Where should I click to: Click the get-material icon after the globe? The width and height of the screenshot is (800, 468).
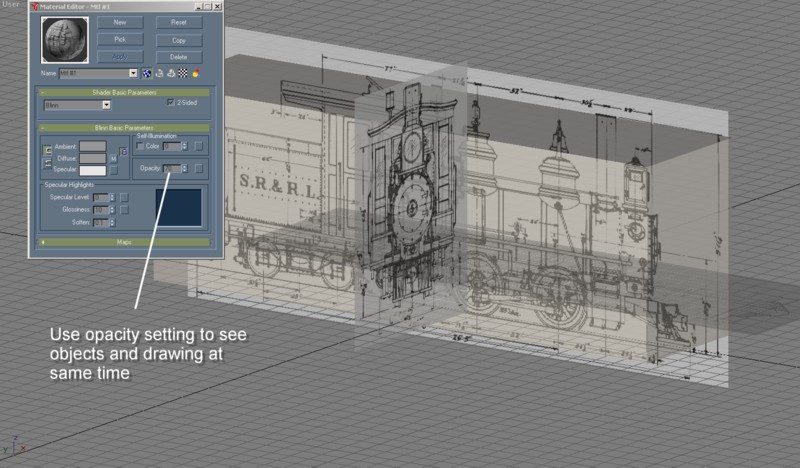pyautogui.click(x=159, y=73)
